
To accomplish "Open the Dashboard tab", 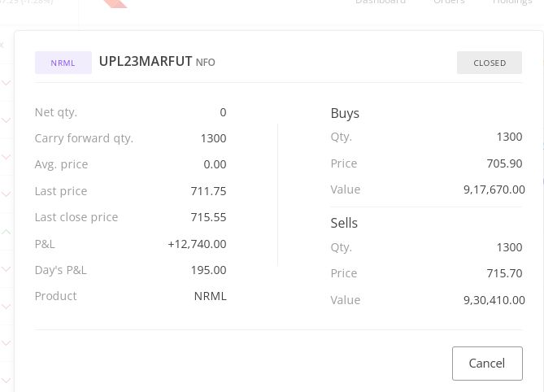I will click(380, 2).
